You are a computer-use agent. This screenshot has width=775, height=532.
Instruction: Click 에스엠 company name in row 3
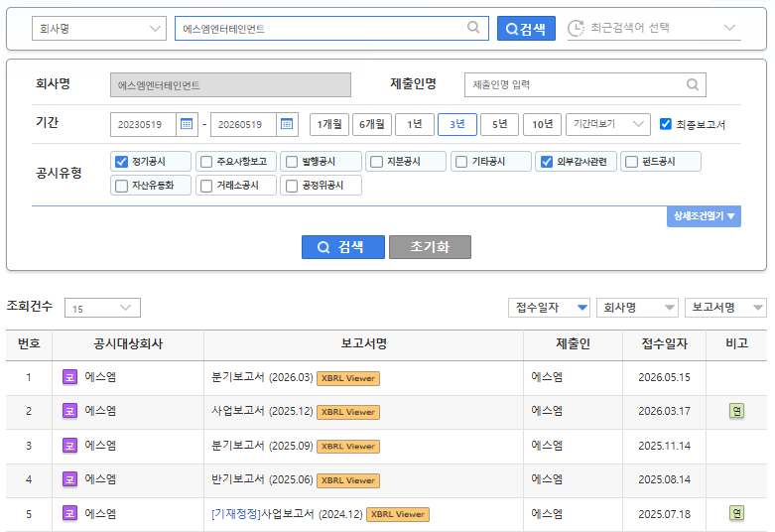[100, 446]
